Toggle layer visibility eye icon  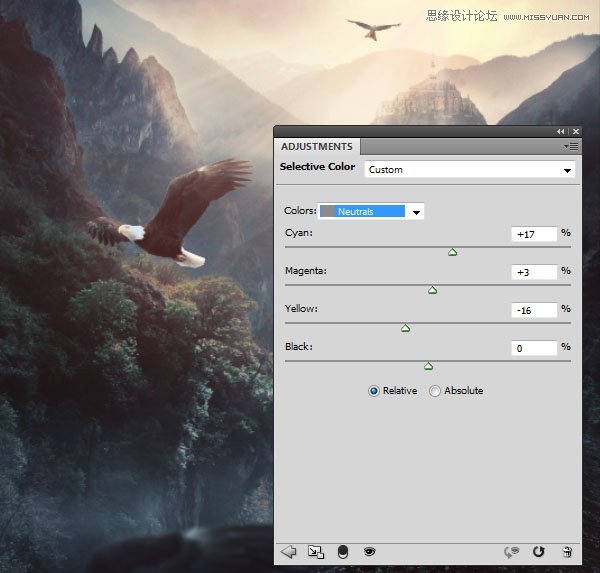pyautogui.click(x=370, y=552)
